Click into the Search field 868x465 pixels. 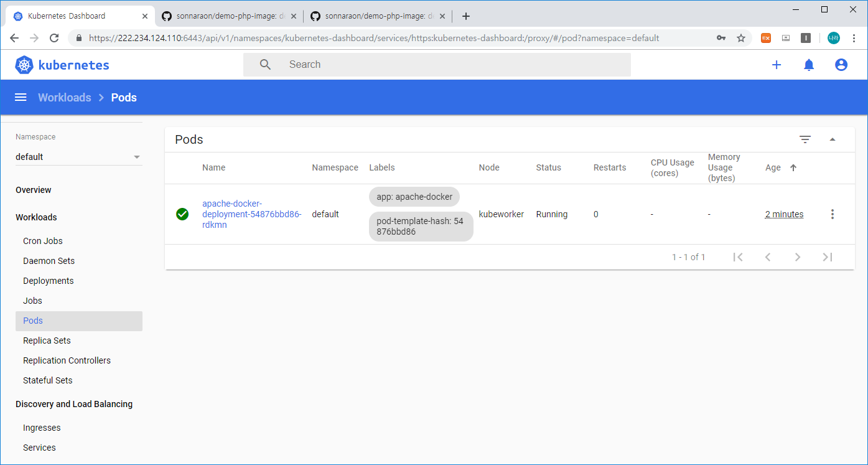[x=437, y=65]
